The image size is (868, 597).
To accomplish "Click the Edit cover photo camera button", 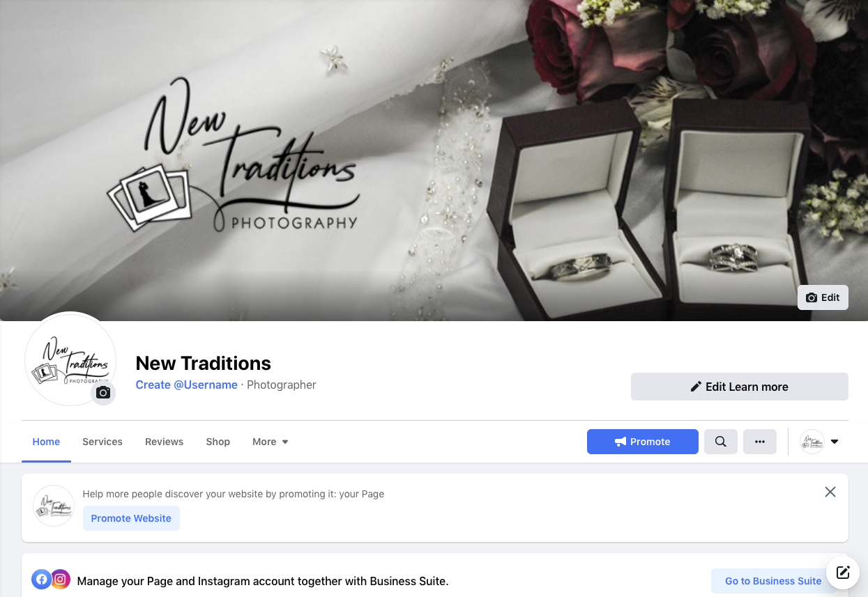I will click(823, 297).
